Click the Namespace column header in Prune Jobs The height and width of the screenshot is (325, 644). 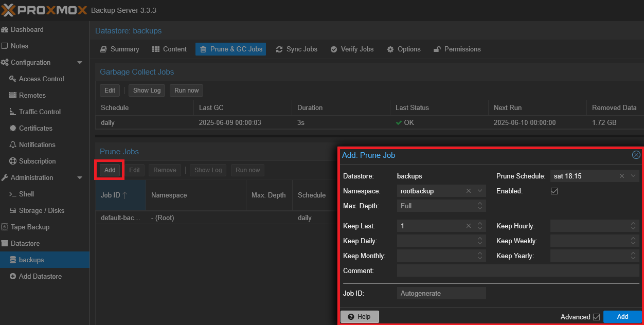196,195
